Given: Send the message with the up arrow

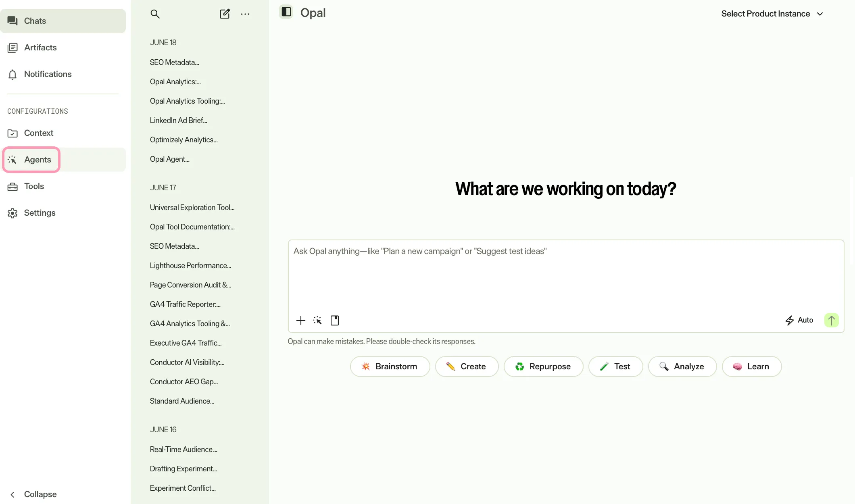Looking at the screenshot, I should coord(831,320).
